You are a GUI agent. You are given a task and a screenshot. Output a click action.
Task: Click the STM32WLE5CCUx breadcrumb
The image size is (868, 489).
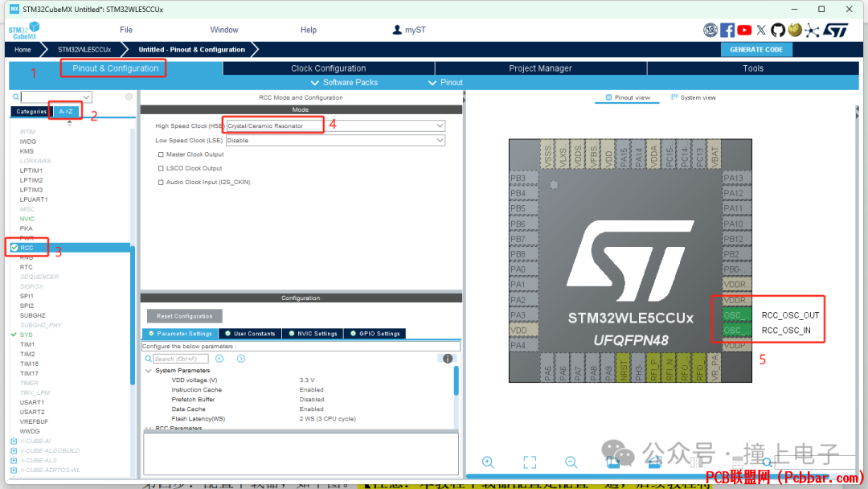coord(84,49)
